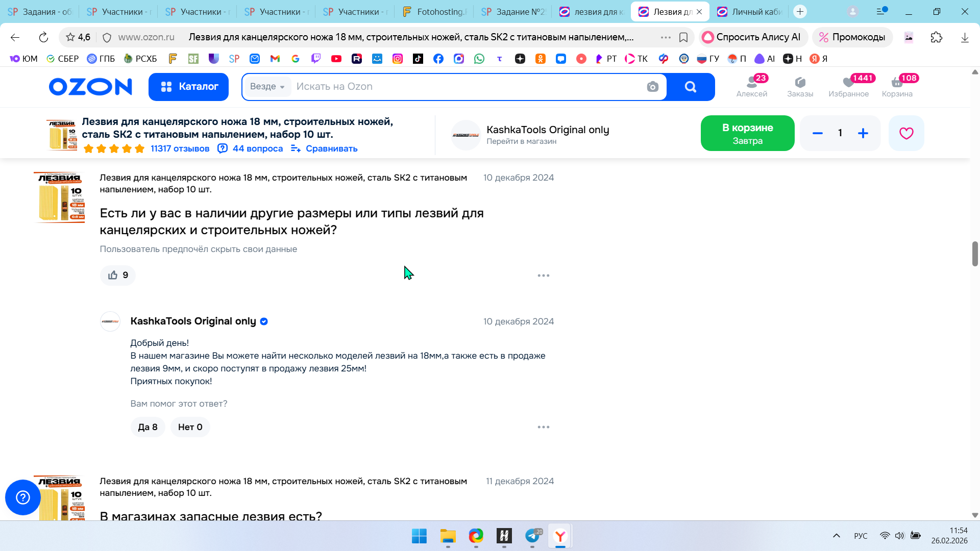Click the camera image search icon
The height and width of the screenshot is (551, 980).
(652, 87)
